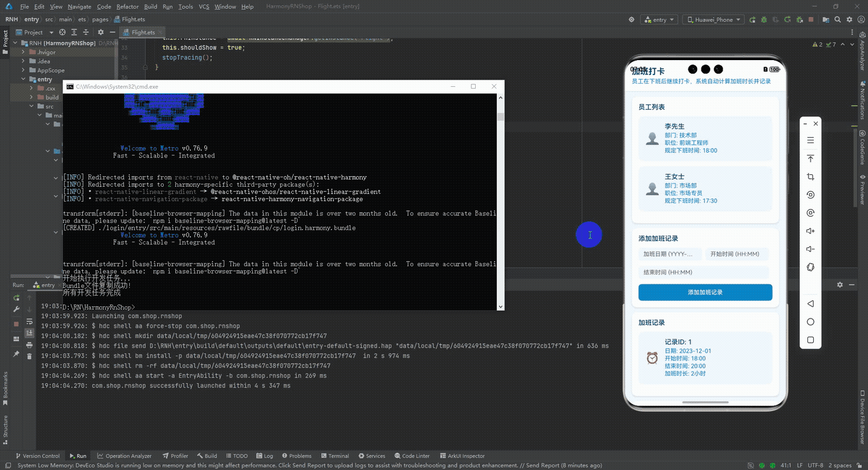
Task: Open the Problems tool tab
Action: point(296,456)
